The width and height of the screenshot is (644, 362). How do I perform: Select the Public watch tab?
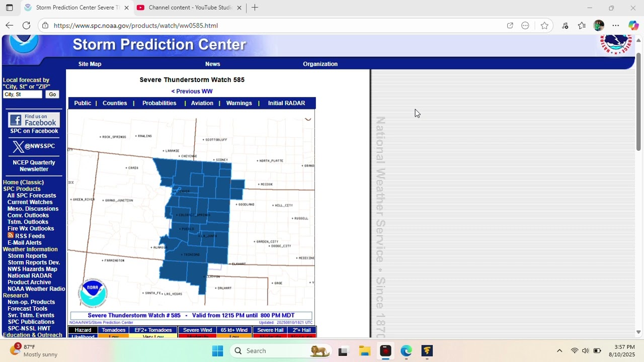(x=83, y=103)
